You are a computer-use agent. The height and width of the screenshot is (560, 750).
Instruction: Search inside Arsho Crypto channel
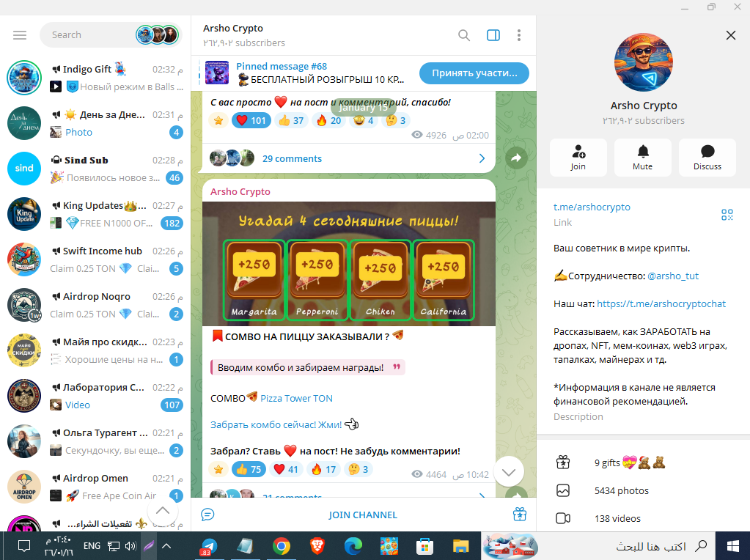coord(463,35)
